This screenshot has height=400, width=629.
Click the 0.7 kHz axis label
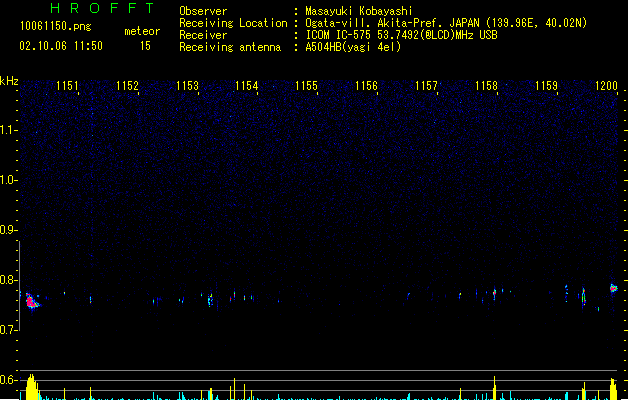click(x=8, y=330)
